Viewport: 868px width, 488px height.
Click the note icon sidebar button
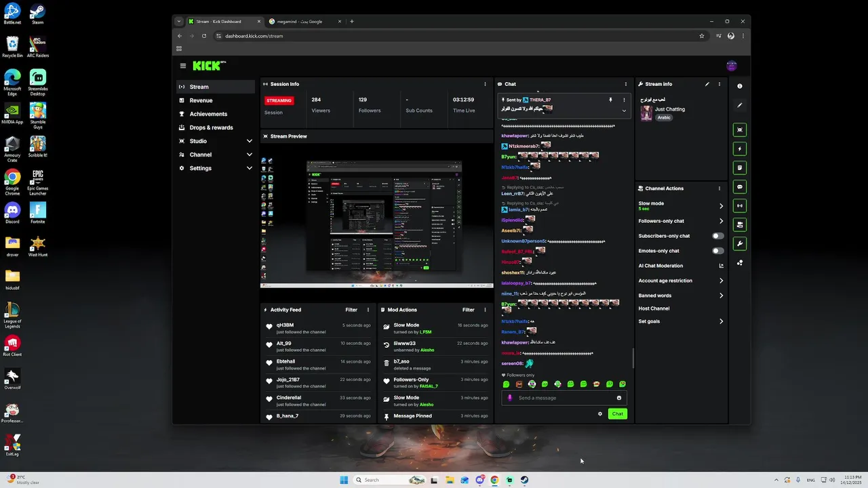tap(740, 167)
